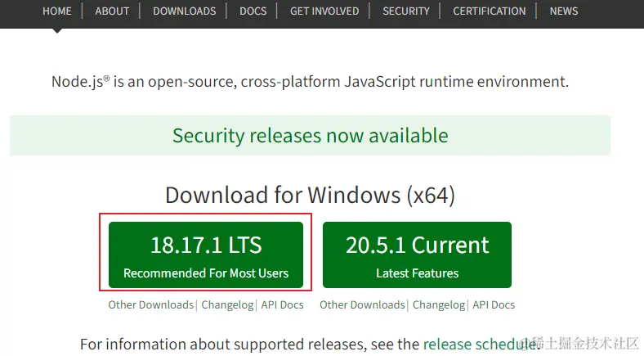Click the Node.js runtime description text
644x356 pixels.
click(x=310, y=82)
